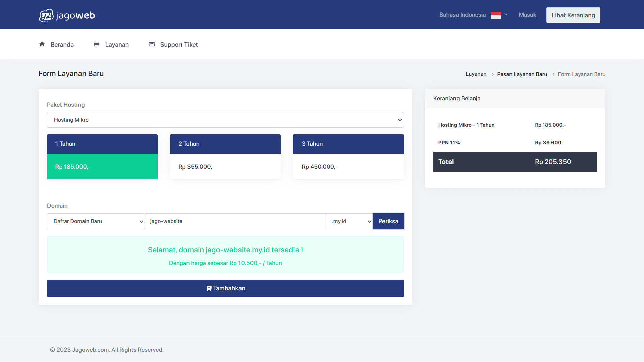Open the Beranda menu item

coord(56,44)
